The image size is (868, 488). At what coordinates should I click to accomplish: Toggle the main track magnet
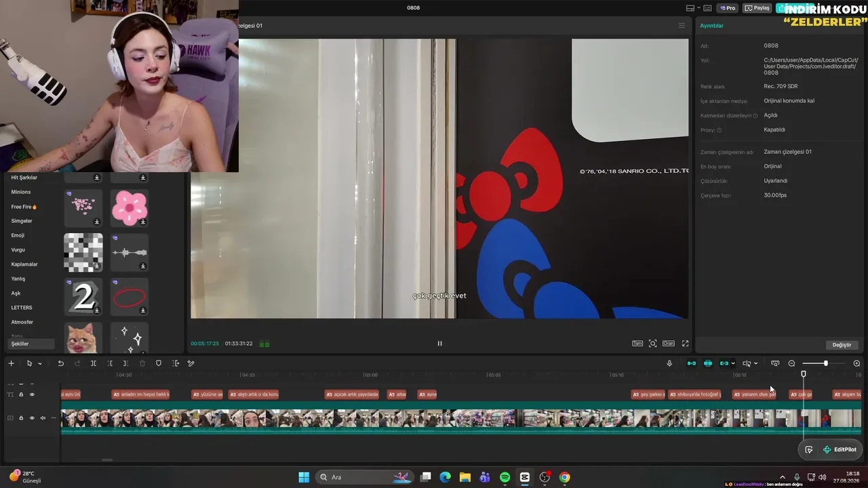692,363
